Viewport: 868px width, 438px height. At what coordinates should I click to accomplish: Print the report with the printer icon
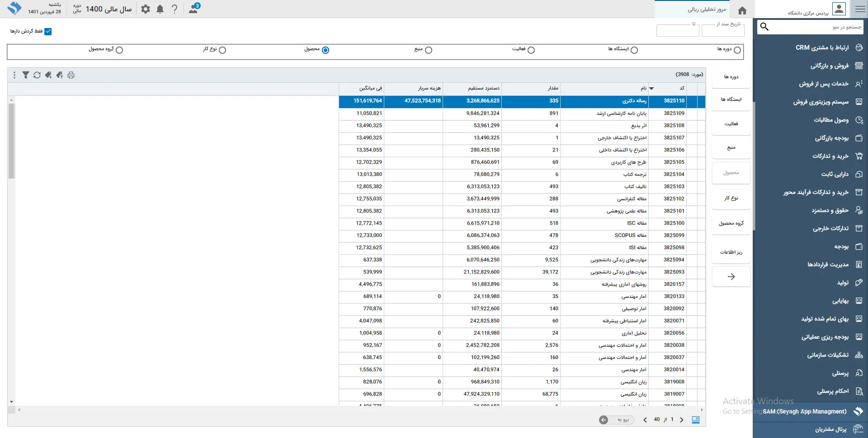click(x=71, y=75)
